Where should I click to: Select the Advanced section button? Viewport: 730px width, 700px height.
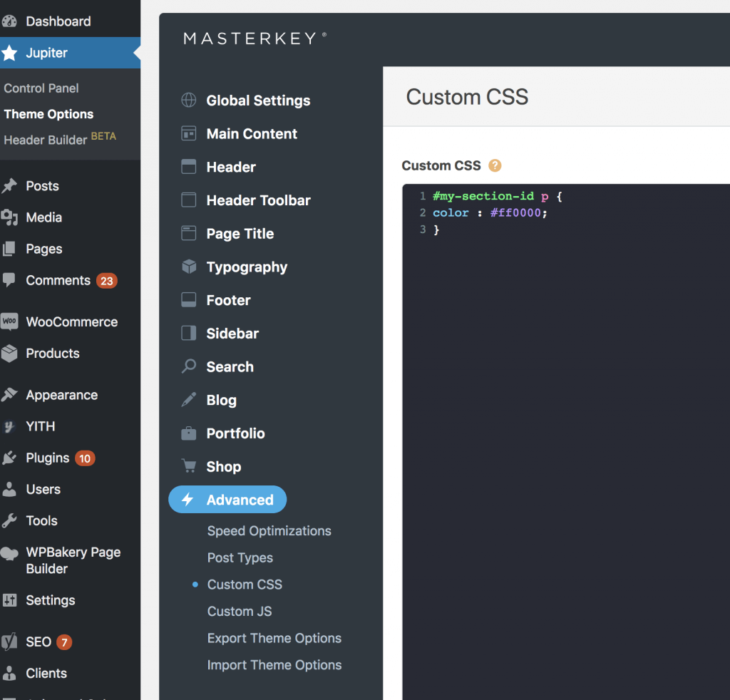point(227,500)
